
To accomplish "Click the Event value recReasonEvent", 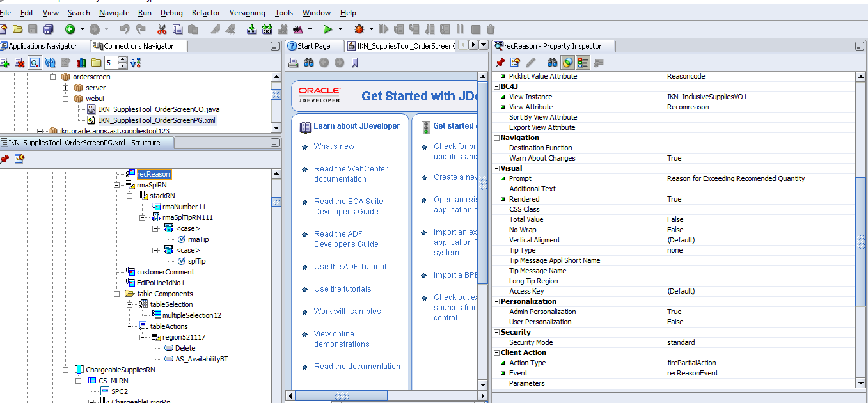I will (760, 373).
